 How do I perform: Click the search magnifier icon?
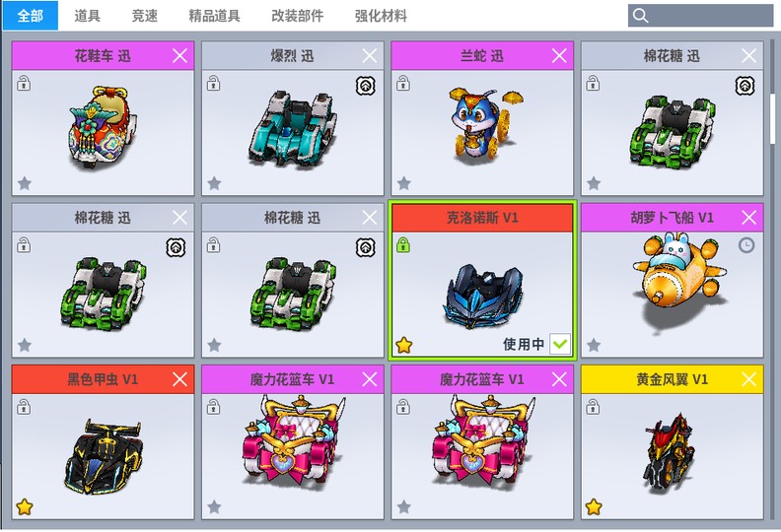point(640,16)
